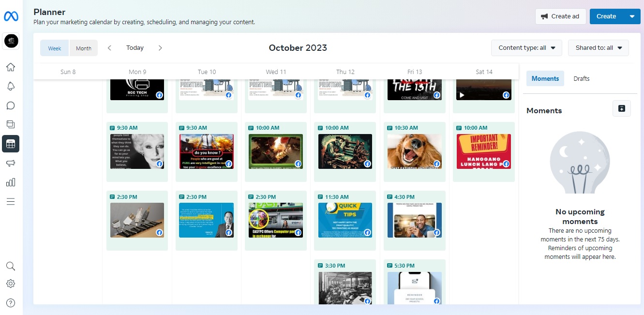The image size is (644, 315).
Task: Open Fri 4:30 PM man with phone post
Action: pos(415,220)
